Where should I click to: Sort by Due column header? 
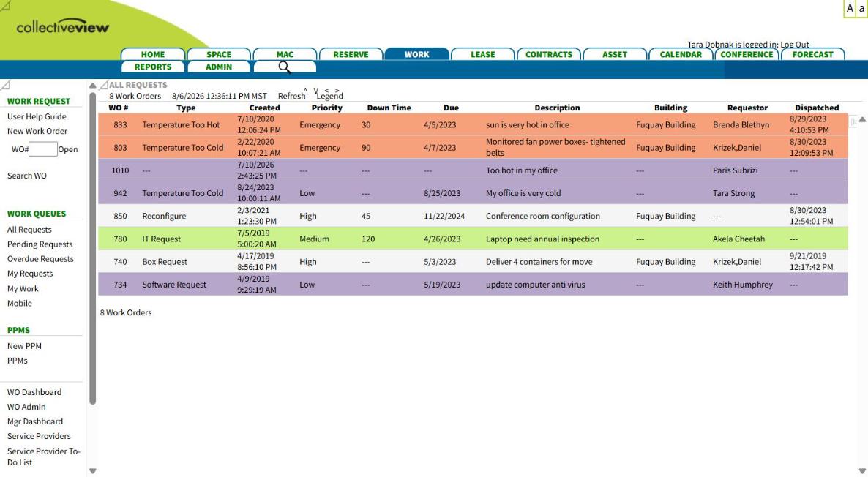tap(451, 108)
